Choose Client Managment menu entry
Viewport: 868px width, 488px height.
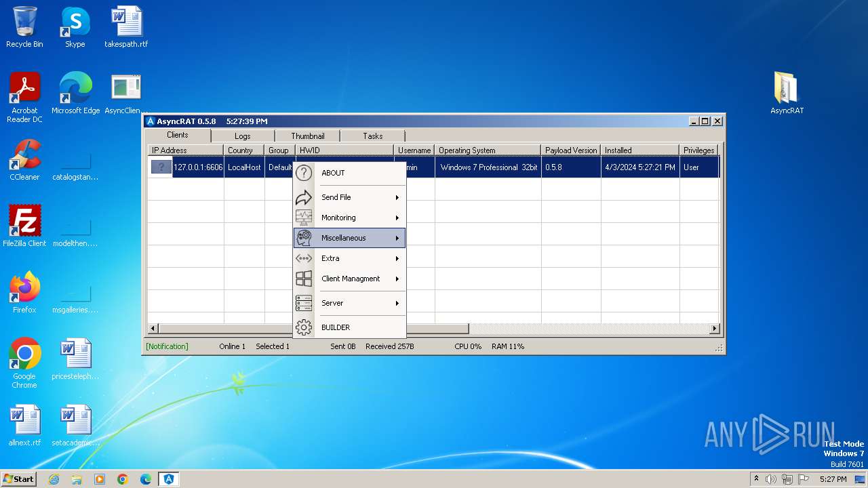pyautogui.click(x=350, y=279)
